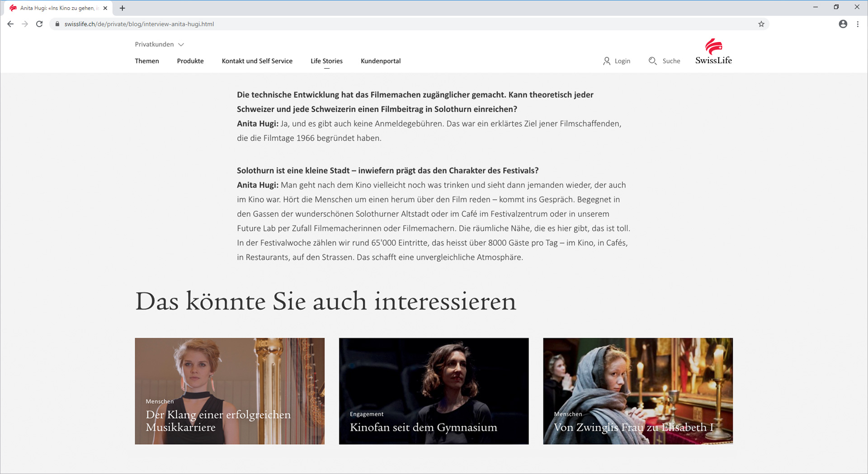
Task: Open the Von Zwinglis Frau article card
Action: [637, 391]
